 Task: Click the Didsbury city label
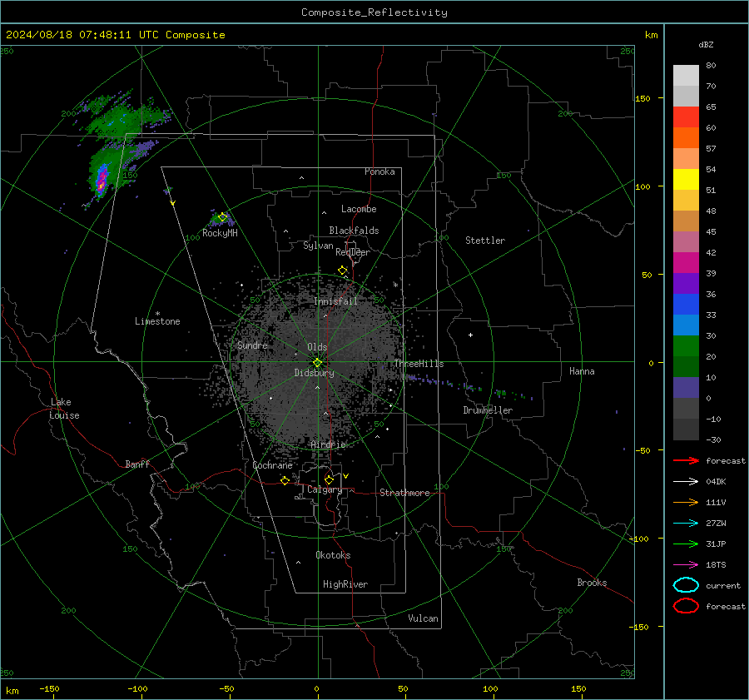pyautogui.click(x=315, y=373)
